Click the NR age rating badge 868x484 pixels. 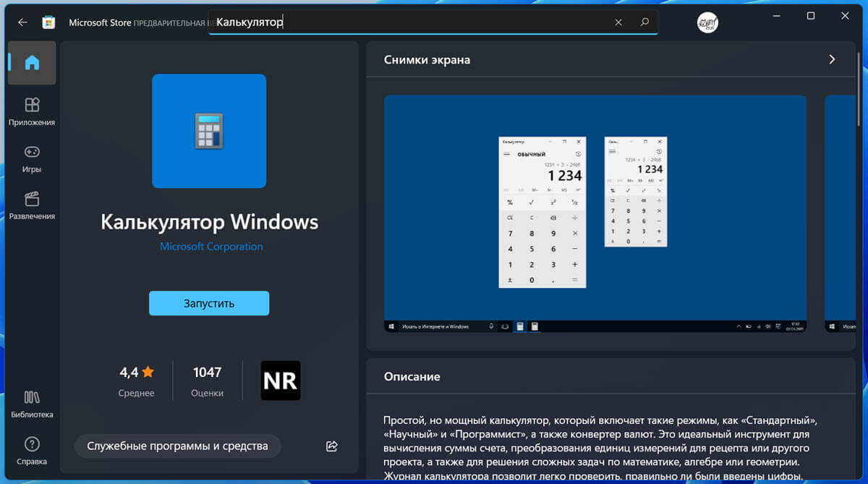click(x=280, y=381)
